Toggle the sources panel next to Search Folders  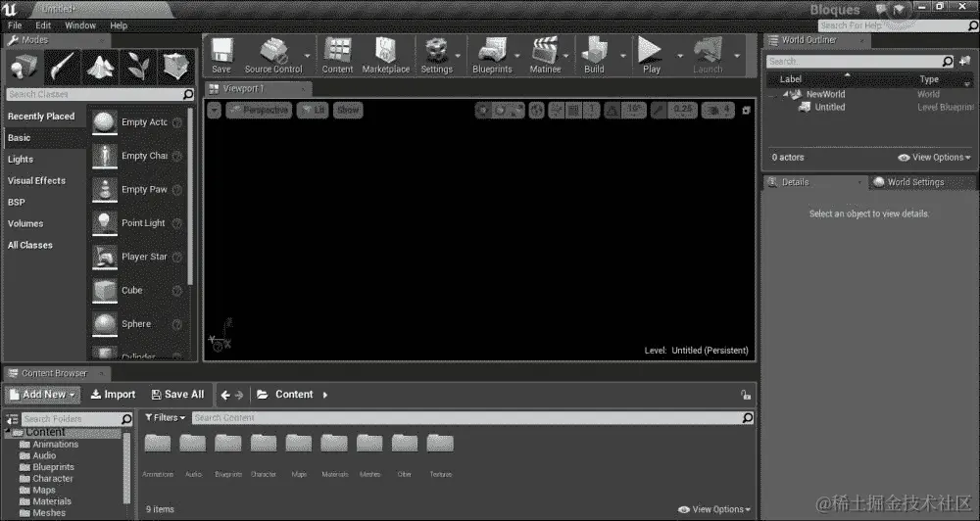(13, 419)
